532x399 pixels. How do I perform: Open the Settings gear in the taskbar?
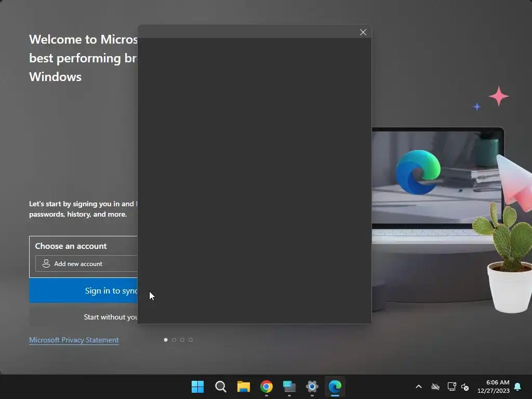pos(312,387)
